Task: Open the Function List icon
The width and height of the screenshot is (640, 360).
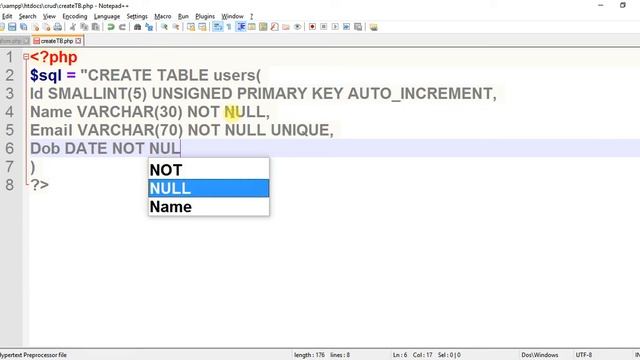Action: tap(275, 27)
